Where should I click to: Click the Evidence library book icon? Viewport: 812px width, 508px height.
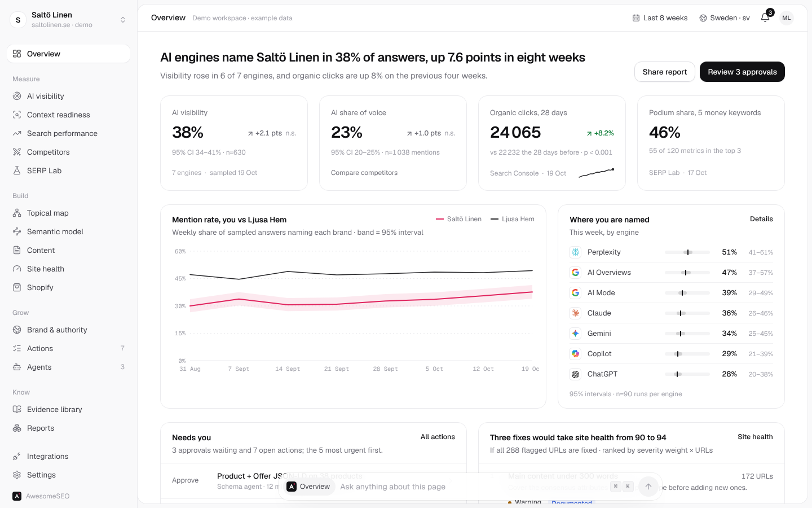click(x=17, y=409)
